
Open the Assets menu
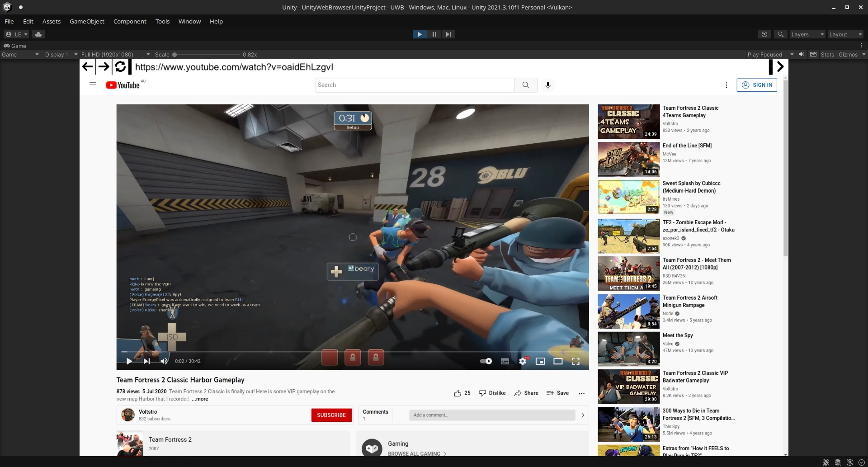point(52,21)
